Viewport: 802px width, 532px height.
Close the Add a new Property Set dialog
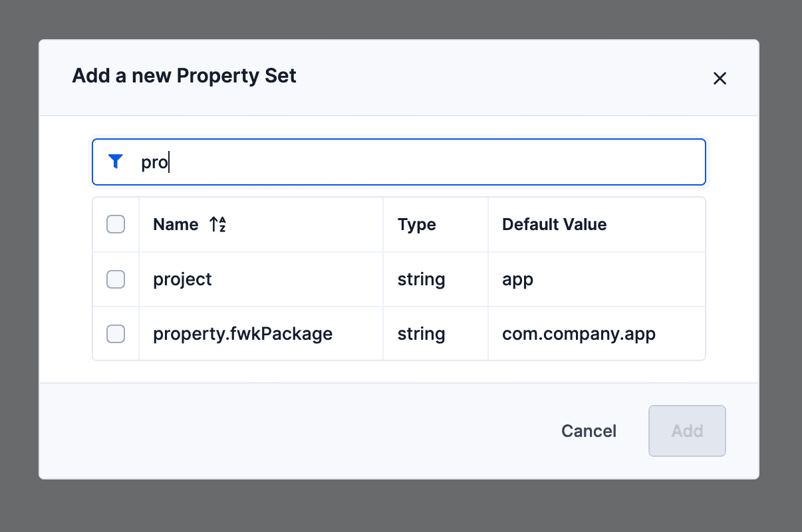tap(720, 78)
